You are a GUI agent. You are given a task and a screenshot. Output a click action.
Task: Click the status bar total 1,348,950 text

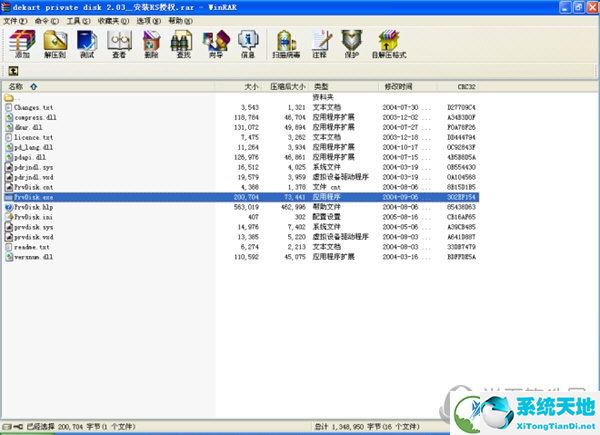[367, 426]
